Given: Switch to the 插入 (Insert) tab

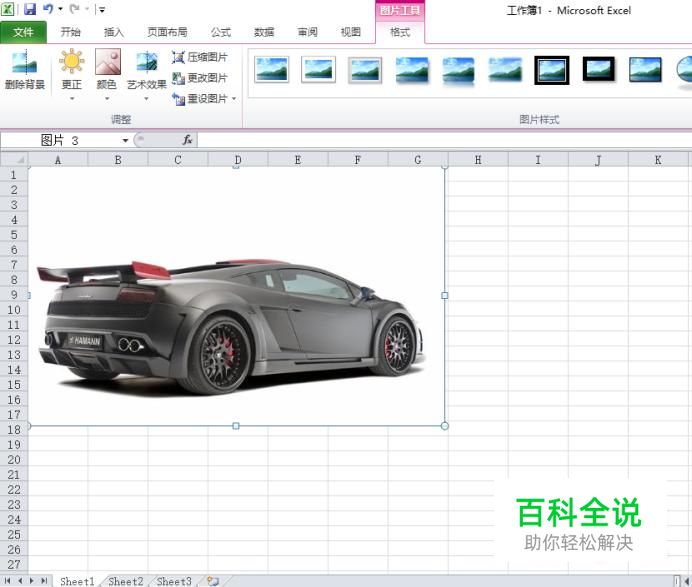Looking at the screenshot, I should click(113, 32).
